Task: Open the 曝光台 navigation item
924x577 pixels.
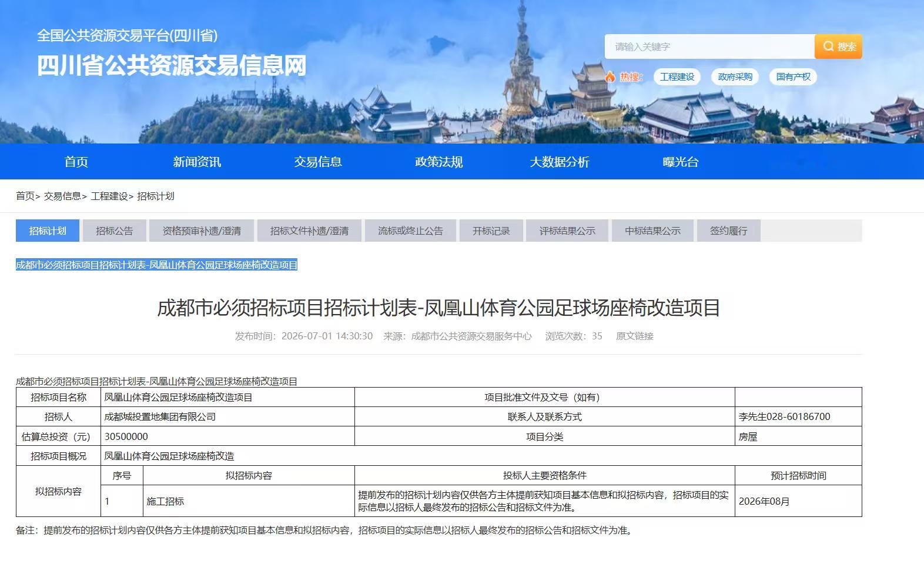Action: pos(681,162)
